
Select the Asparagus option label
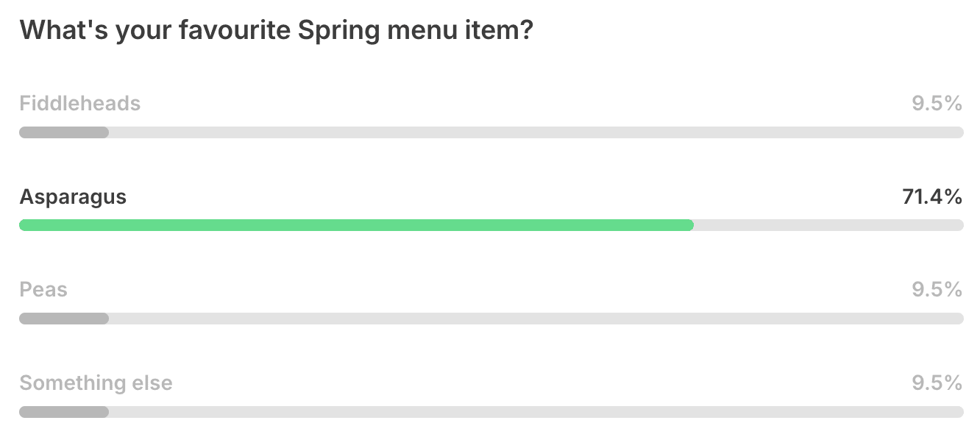[x=73, y=198]
